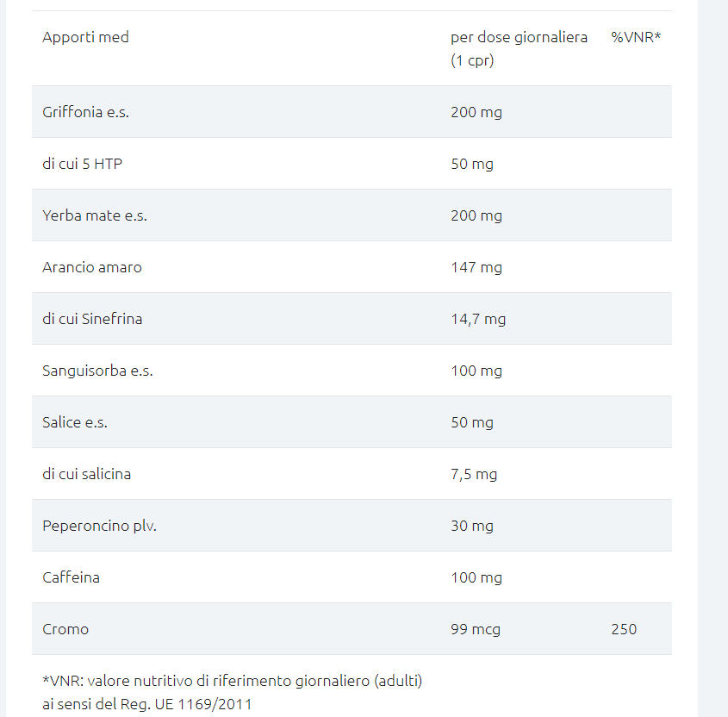Screen dimensions: 728x717
Task: Click the 'Arancio amaro' row label
Action: point(92,267)
